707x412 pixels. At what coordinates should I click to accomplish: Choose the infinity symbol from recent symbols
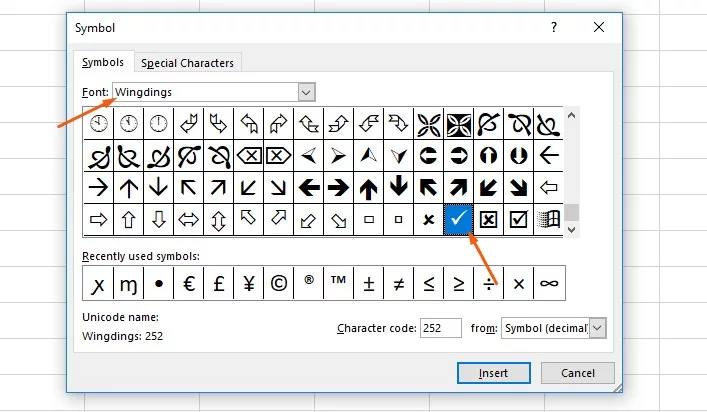pos(549,283)
